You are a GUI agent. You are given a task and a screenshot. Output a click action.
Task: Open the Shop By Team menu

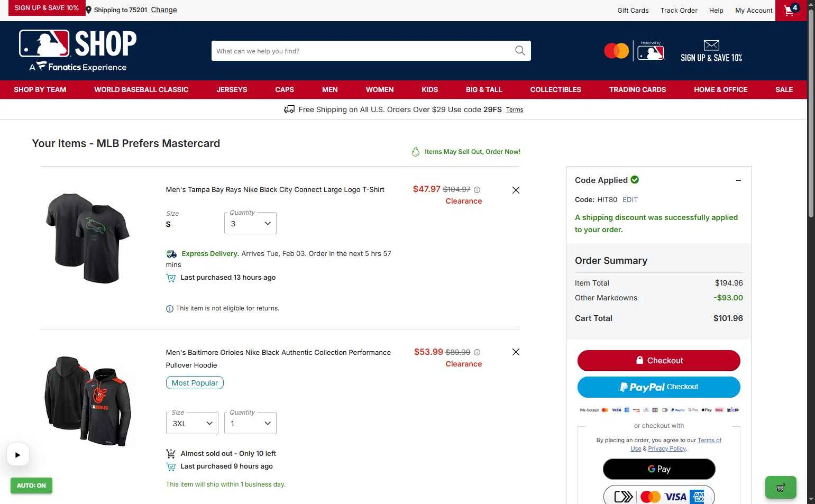tap(40, 89)
